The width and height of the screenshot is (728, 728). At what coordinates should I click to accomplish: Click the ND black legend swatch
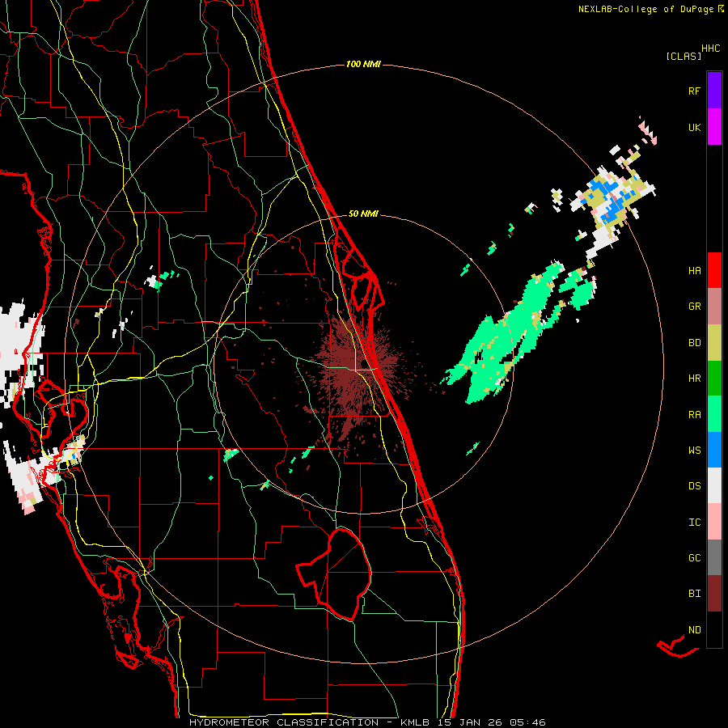point(714,629)
